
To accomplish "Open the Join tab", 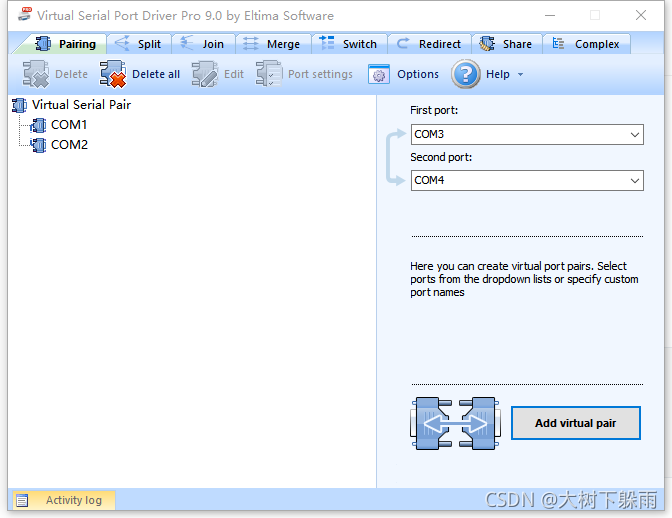I will coord(203,44).
